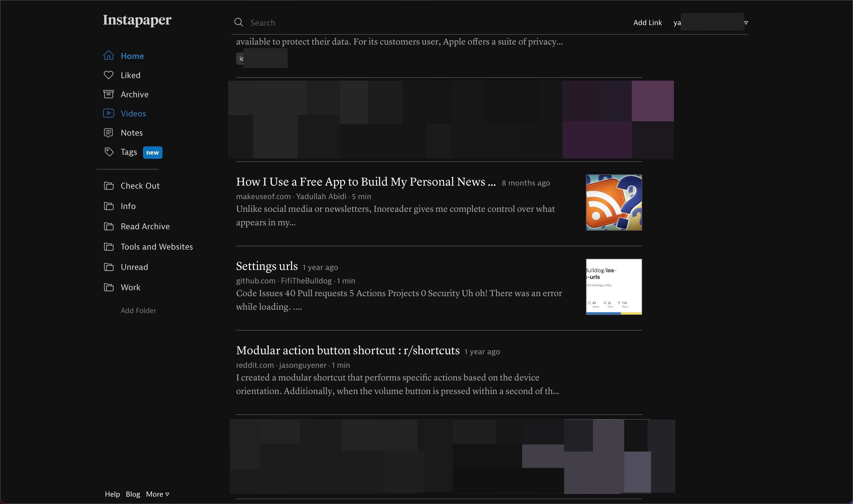Screen dimensions: 853x504
Task: Click the Archive box icon
Action: click(x=108, y=94)
